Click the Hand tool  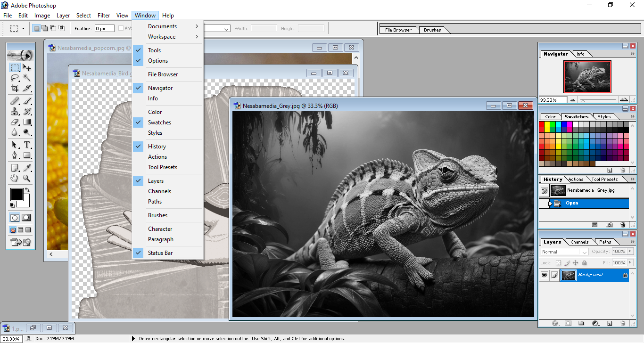pyautogui.click(x=15, y=179)
